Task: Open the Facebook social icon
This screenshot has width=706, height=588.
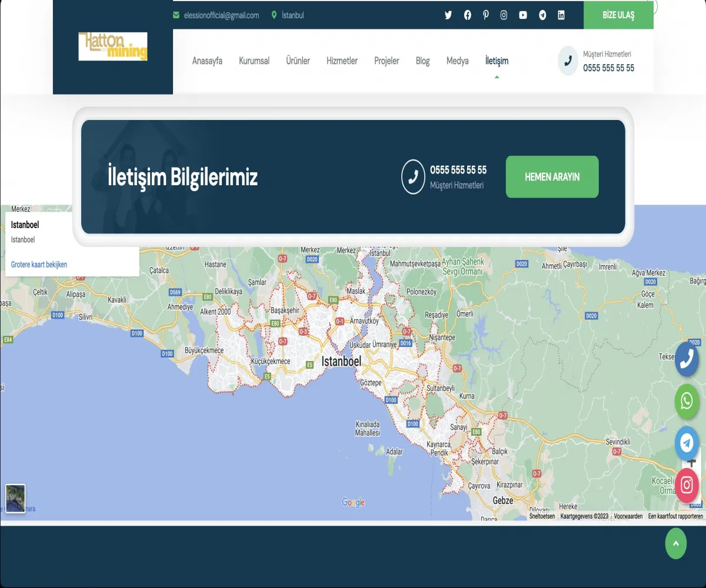Action: pyautogui.click(x=467, y=15)
